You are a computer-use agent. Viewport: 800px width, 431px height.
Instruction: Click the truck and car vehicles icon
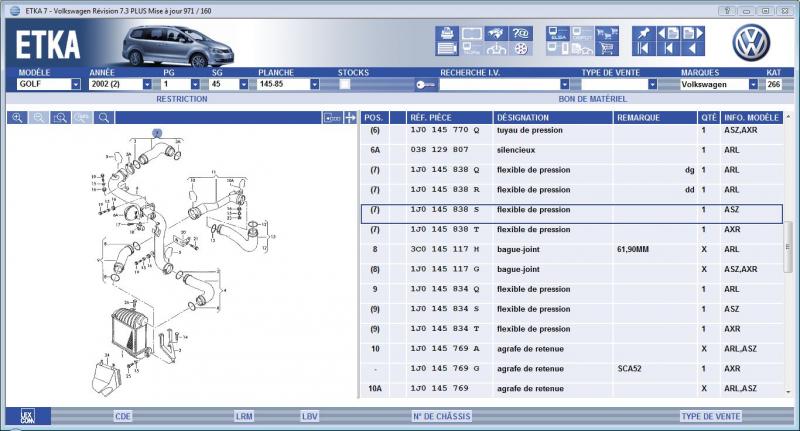pyautogui.click(x=582, y=48)
